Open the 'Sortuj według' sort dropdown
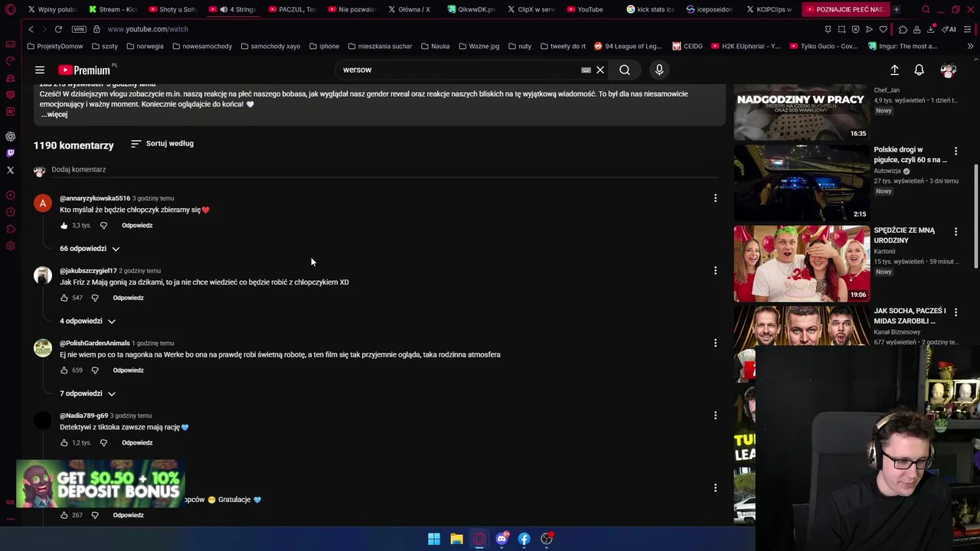Image resolution: width=980 pixels, height=551 pixels. click(x=162, y=143)
